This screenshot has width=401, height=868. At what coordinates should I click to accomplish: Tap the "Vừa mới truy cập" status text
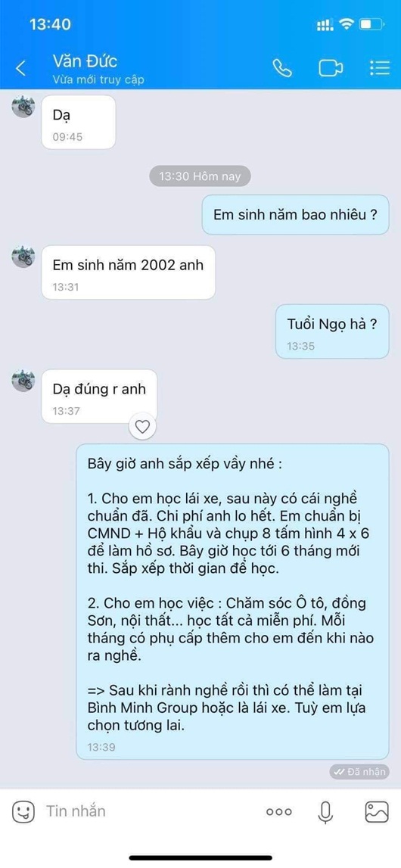tap(98, 79)
